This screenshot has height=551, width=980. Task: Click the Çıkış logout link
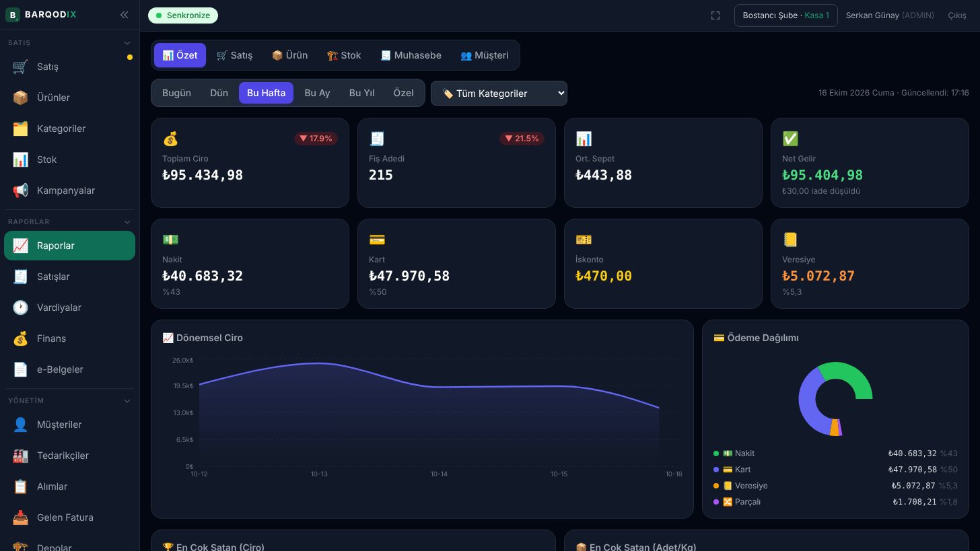tap(957, 15)
